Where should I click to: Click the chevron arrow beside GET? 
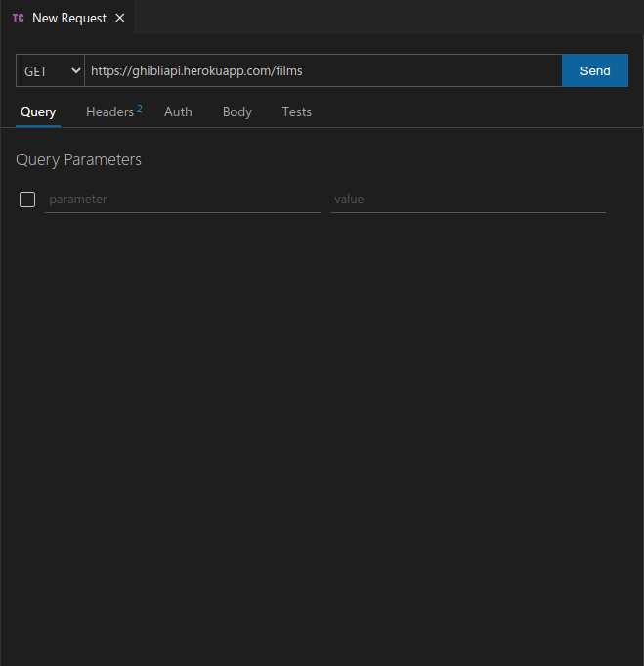coord(76,70)
